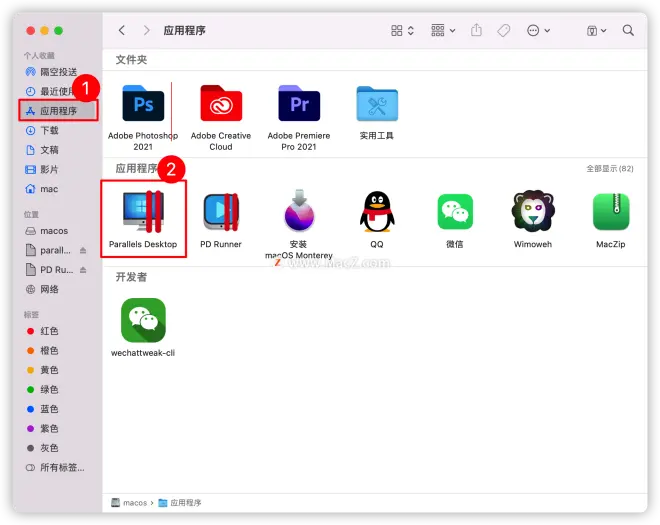Open the Adobe Premiere Pro 2021 folder

click(299, 104)
